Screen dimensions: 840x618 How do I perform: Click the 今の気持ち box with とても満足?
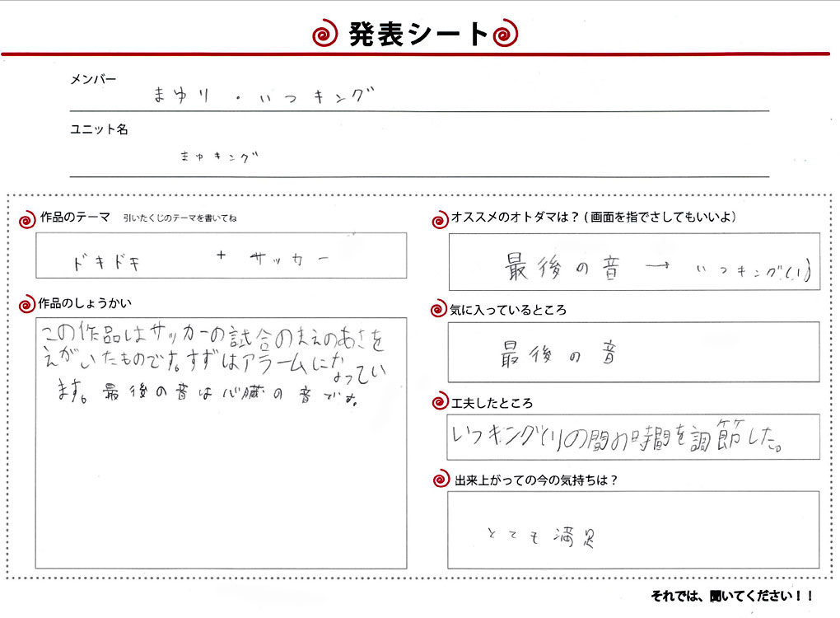point(634,530)
